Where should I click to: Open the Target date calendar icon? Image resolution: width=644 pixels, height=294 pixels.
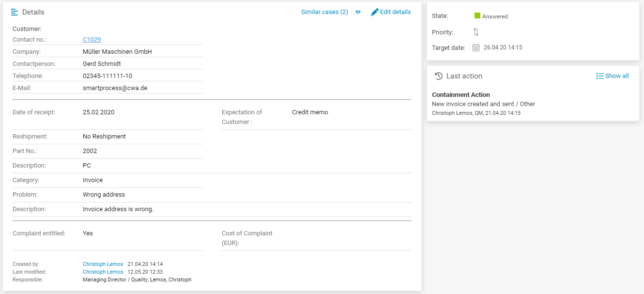[x=476, y=47]
